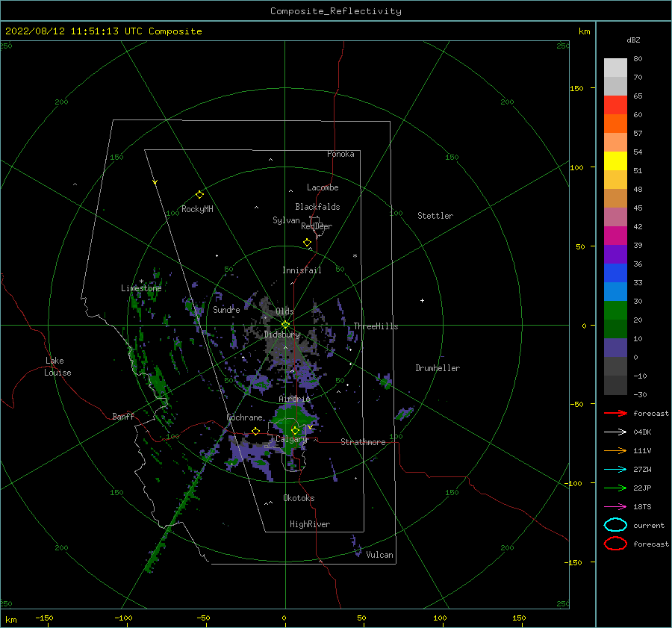Click the Vulcan city label
This screenshot has height=628, width=672.
point(380,555)
